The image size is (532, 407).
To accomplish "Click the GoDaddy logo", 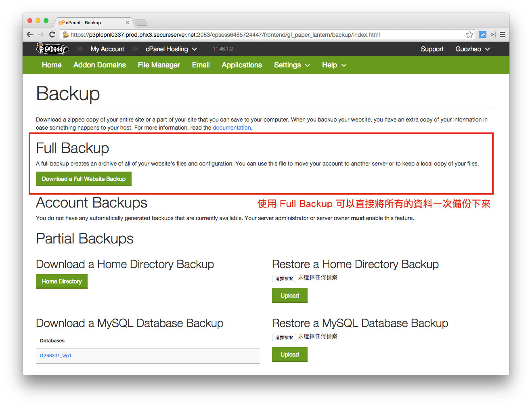I will [x=52, y=48].
